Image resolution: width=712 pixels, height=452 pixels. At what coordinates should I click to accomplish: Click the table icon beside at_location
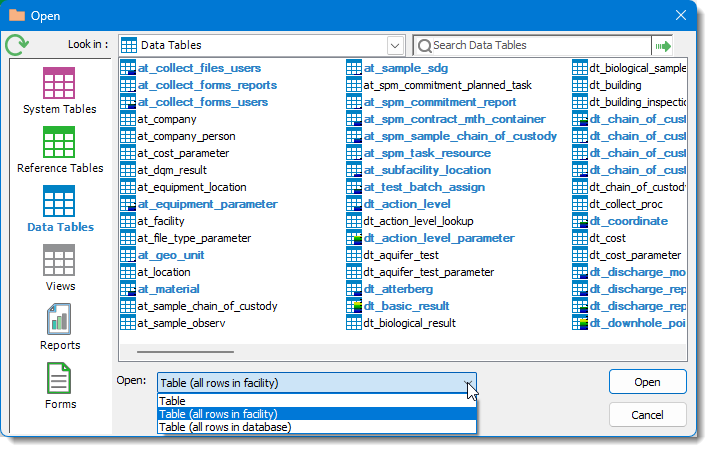pyautogui.click(x=128, y=272)
